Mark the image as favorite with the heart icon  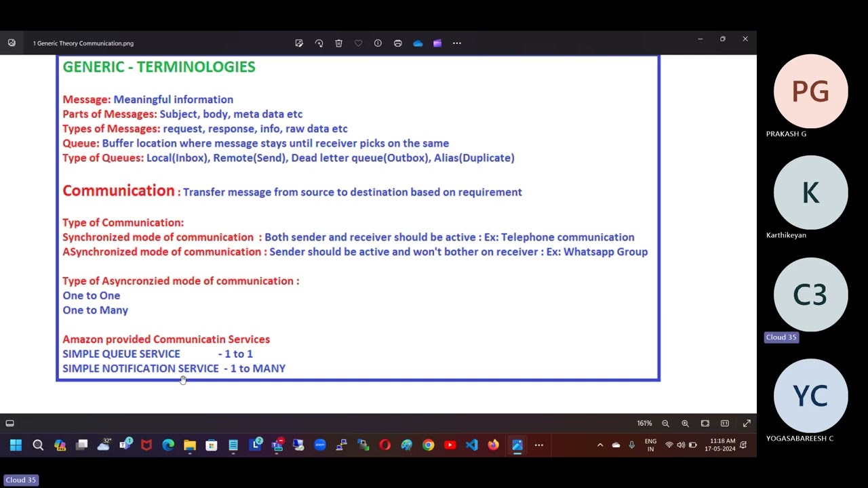coord(358,43)
